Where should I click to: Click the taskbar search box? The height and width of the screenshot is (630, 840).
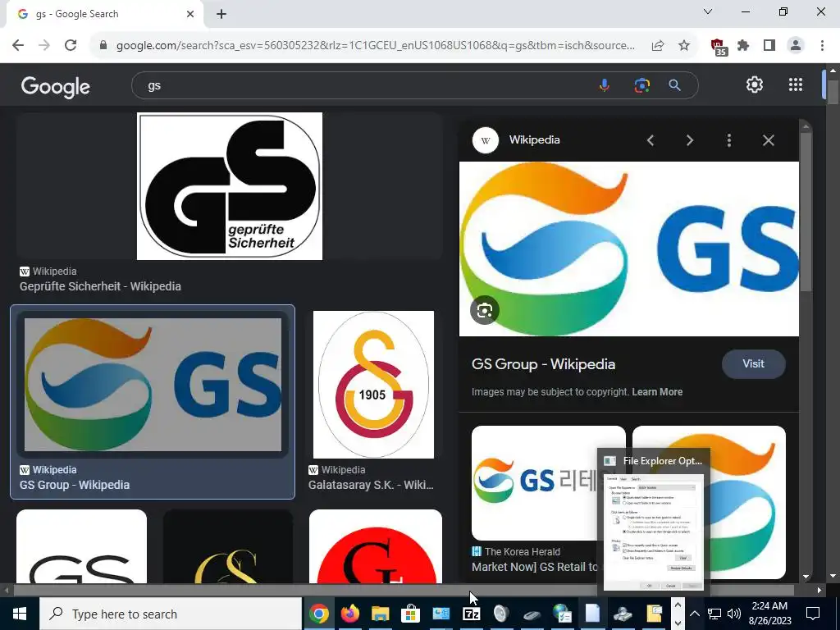click(x=171, y=614)
